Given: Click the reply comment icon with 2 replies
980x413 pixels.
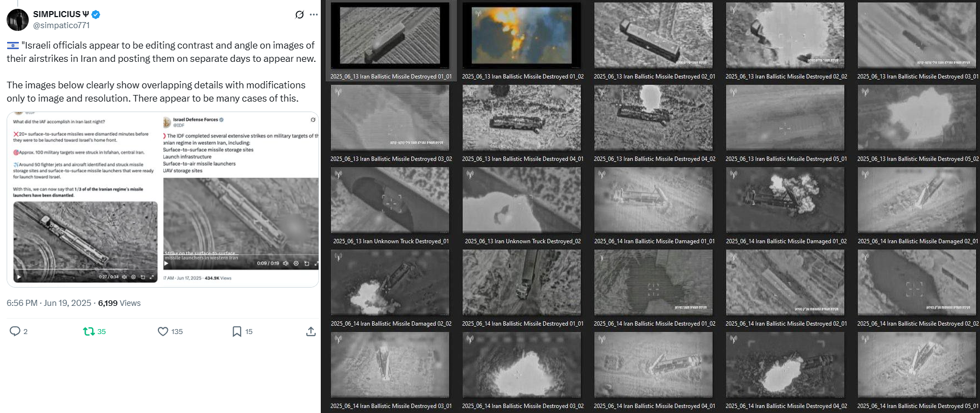Looking at the screenshot, I should tap(15, 331).
